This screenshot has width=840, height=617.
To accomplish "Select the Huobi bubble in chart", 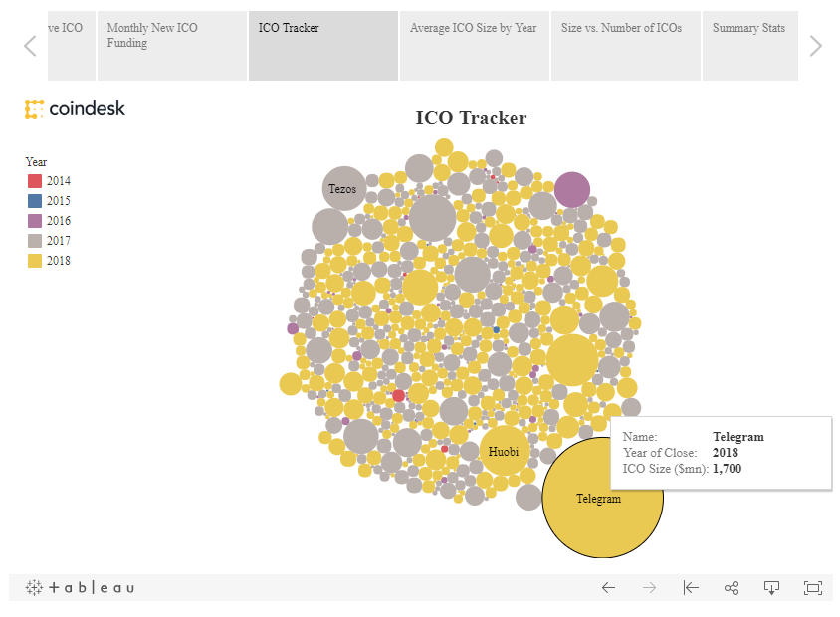I will 504,452.
